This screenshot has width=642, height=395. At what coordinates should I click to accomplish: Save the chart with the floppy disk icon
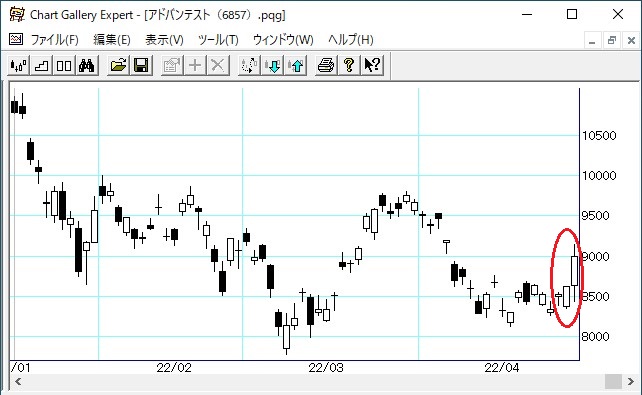tap(141, 65)
